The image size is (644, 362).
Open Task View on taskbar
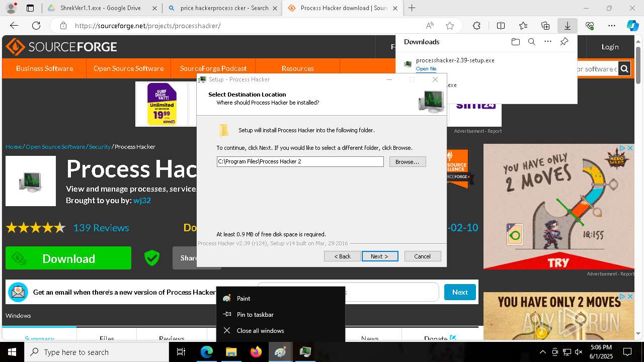(181, 352)
